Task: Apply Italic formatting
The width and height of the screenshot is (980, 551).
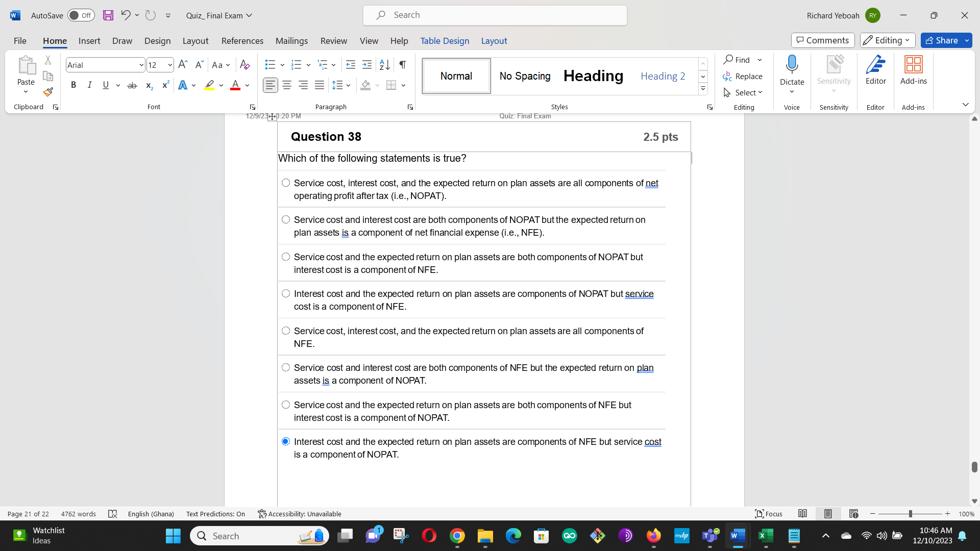Action: [90, 85]
